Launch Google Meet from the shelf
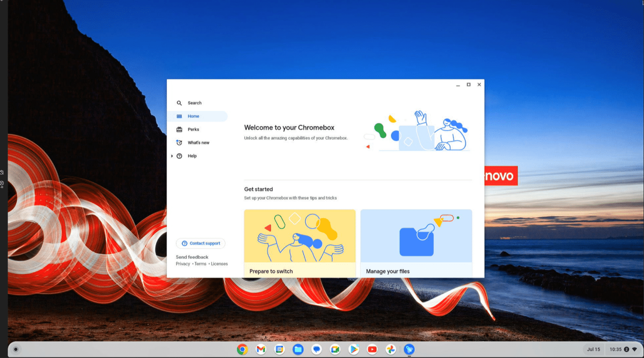 (335, 349)
